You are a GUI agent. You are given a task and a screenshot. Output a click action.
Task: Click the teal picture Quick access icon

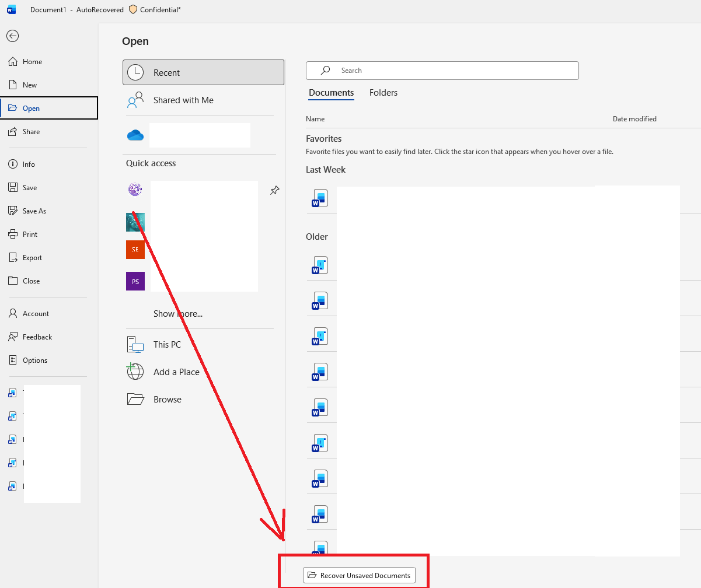135,222
